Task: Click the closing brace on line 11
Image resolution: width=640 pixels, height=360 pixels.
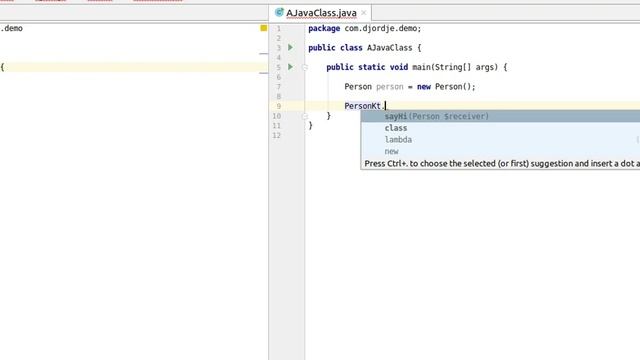Action: (x=310, y=125)
